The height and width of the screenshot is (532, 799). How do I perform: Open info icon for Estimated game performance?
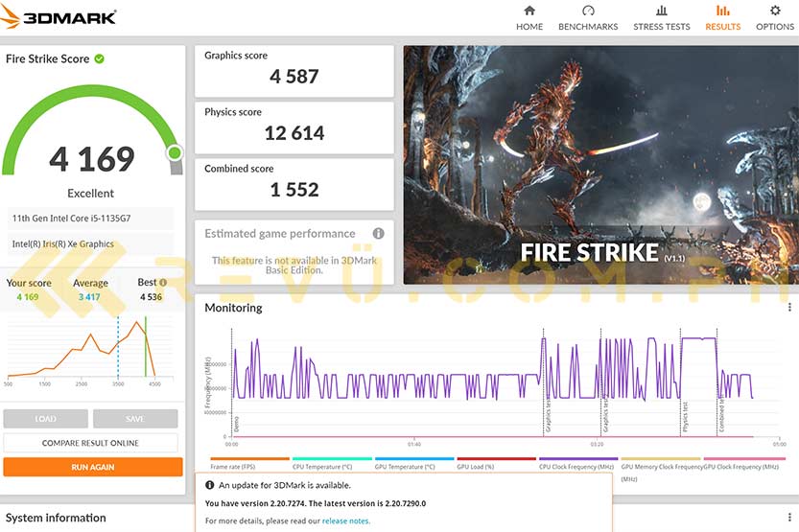coord(378,233)
